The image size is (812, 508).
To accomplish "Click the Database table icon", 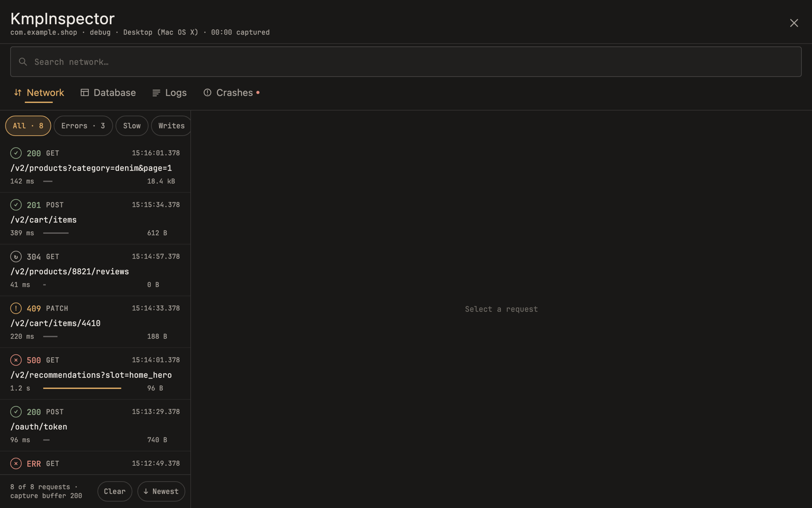I will [85, 92].
